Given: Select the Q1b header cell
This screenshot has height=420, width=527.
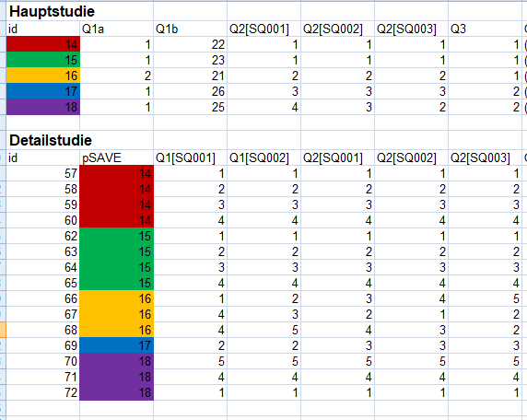Looking at the screenshot, I should click(x=190, y=29).
